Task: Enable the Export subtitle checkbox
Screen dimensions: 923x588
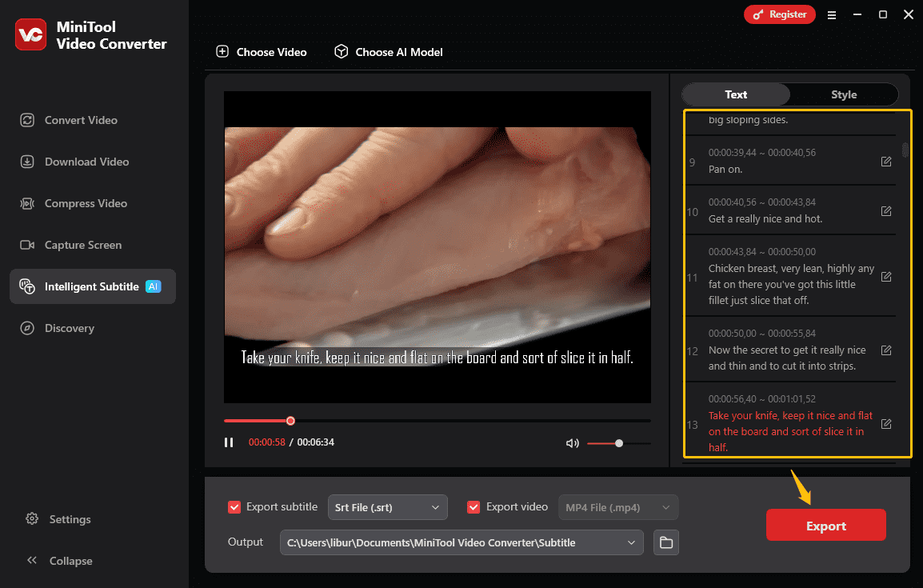Action: [x=234, y=506]
